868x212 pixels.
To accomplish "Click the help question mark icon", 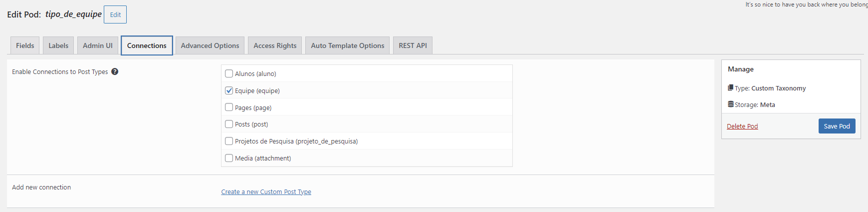I will click(115, 71).
